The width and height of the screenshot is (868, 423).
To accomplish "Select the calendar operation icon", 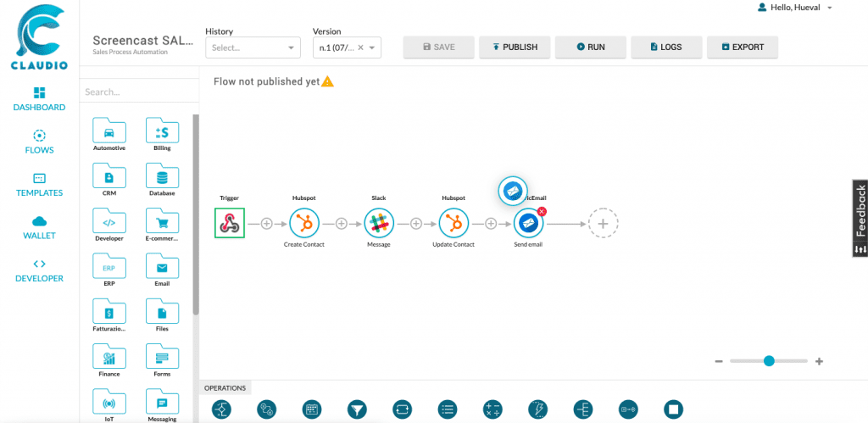I will [312, 409].
